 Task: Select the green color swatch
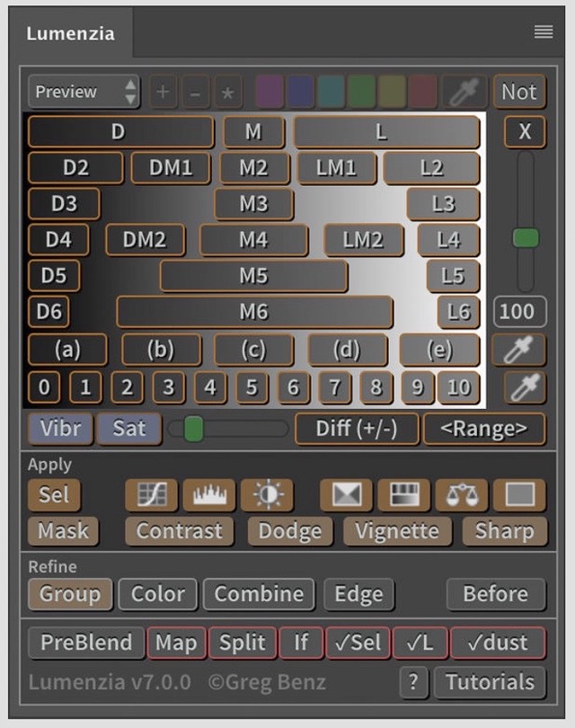click(x=361, y=92)
